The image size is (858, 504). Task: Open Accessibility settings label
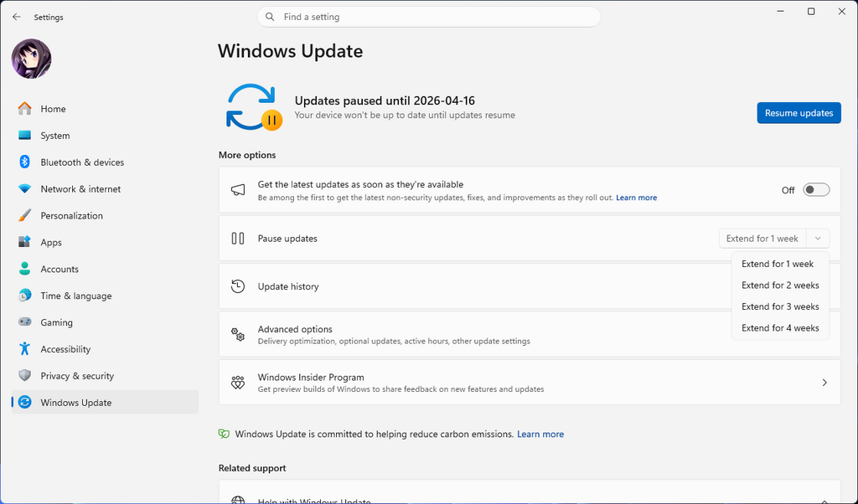click(65, 349)
